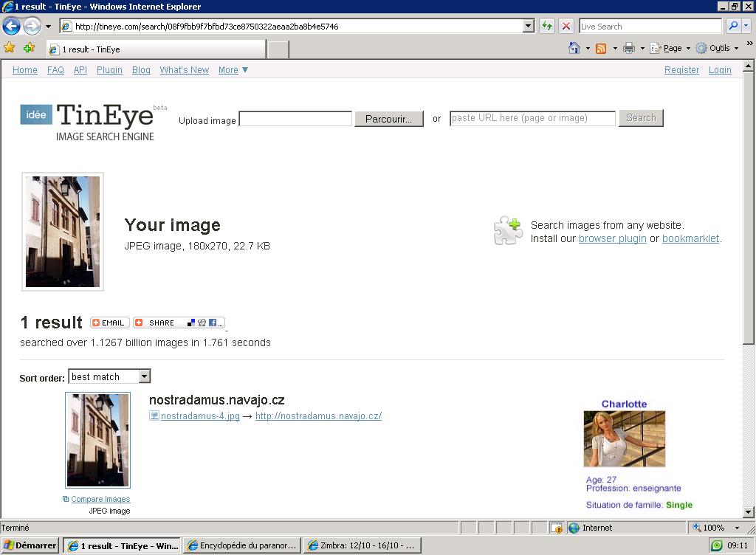Click the Live Search magnifier icon
Screen dimensions: 756x555
point(732,26)
